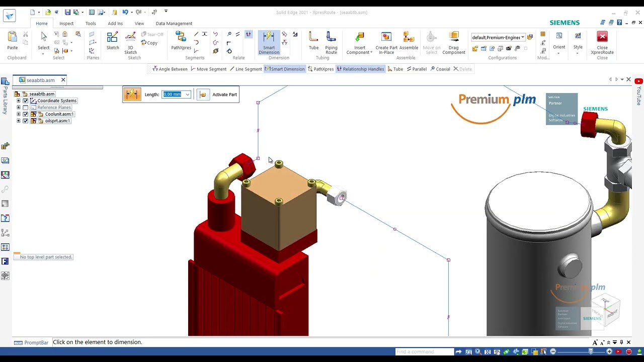
Task: Open the Inspect ribbon tab
Action: [x=66, y=23]
